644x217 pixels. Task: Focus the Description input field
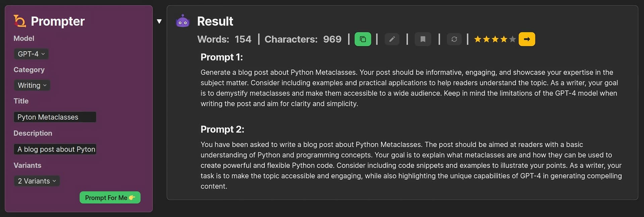55,149
